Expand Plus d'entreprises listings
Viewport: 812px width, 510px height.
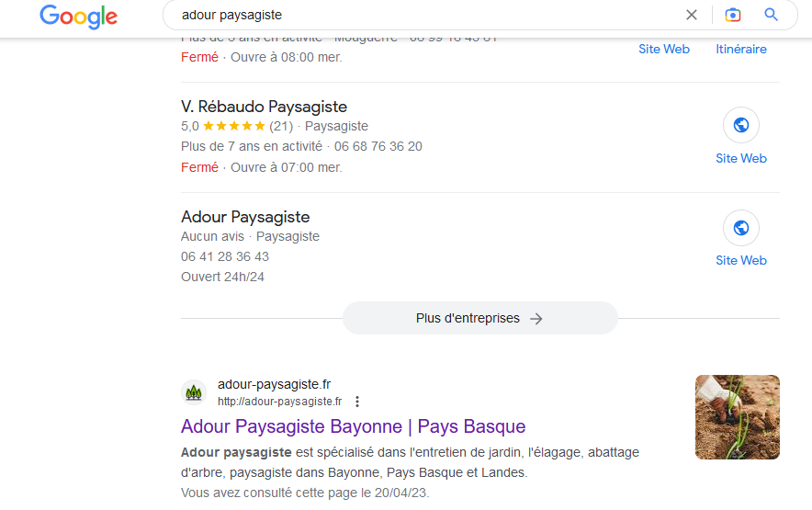(x=479, y=318)
